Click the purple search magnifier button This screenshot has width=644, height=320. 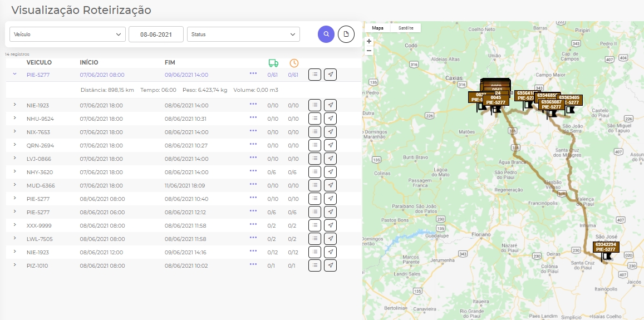[x=326, y=34]
